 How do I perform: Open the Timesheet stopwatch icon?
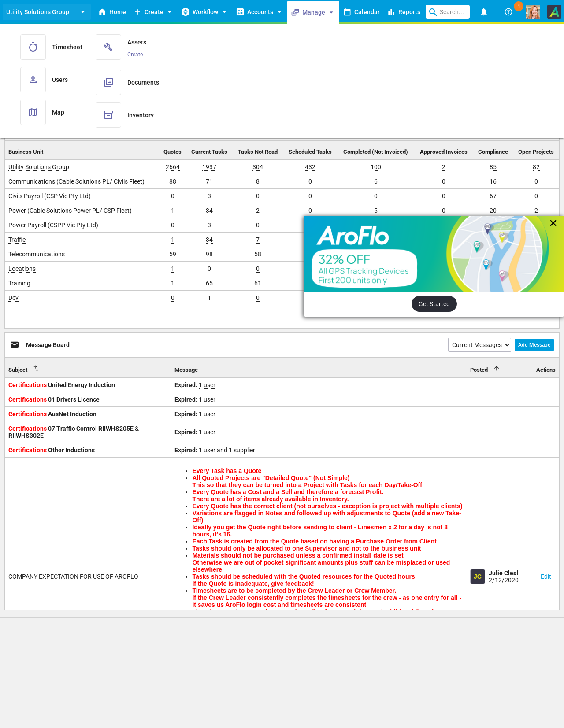pyautogui.click(x=33, y=47)
